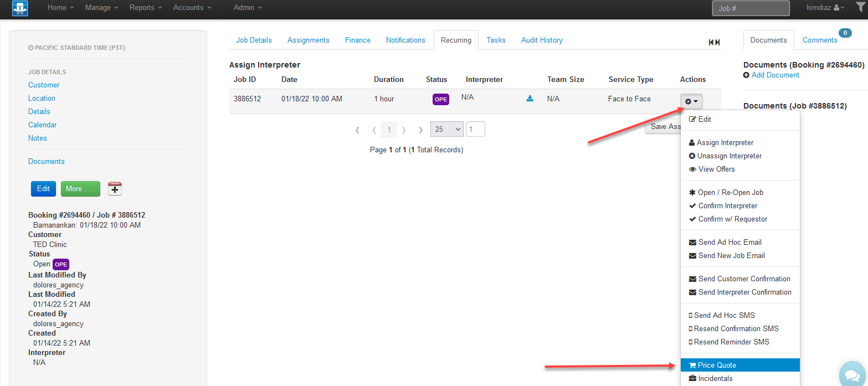This screenshot has height=386, width=868.
Task: Click the add-to-calendar plus icon
Action: pos(115,189)
